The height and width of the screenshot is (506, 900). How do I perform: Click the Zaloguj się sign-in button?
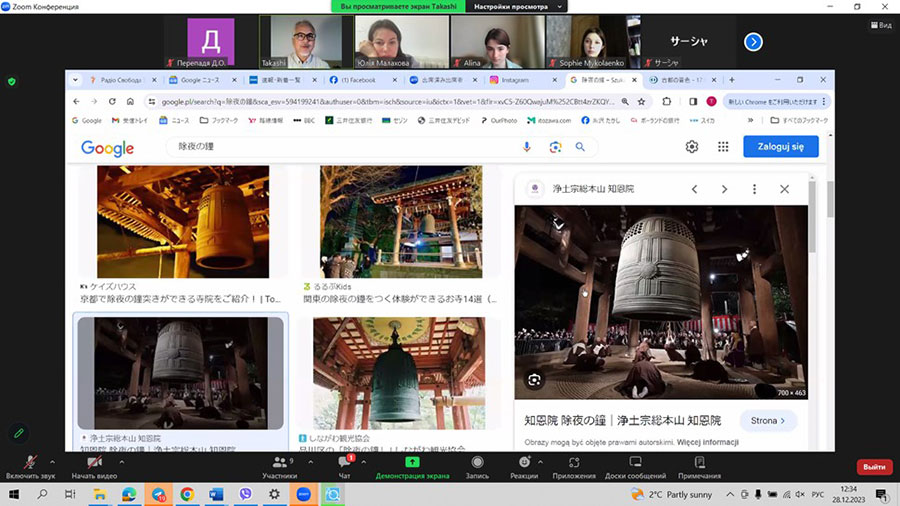[780, 147]
